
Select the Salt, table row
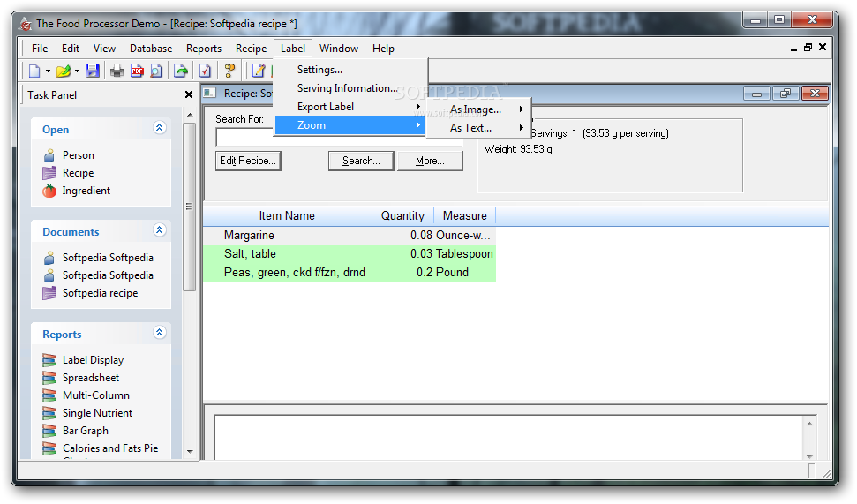coord(350,254)
